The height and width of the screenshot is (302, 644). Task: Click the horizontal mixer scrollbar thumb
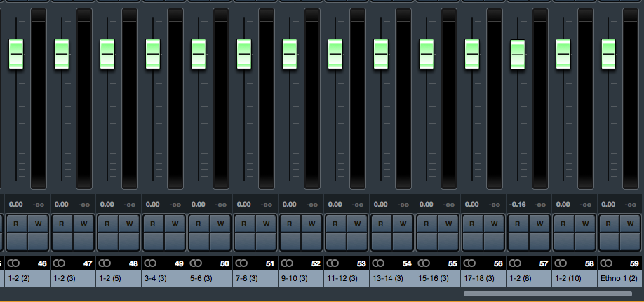548,294
